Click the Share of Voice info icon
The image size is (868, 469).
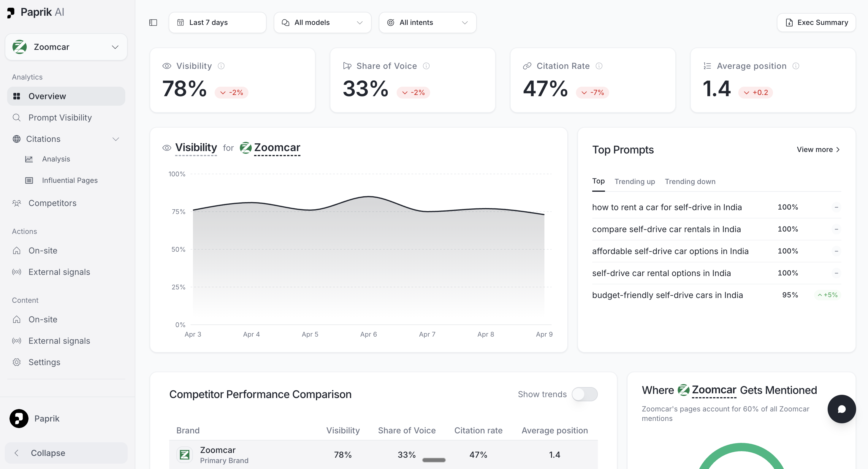(426, 66)
